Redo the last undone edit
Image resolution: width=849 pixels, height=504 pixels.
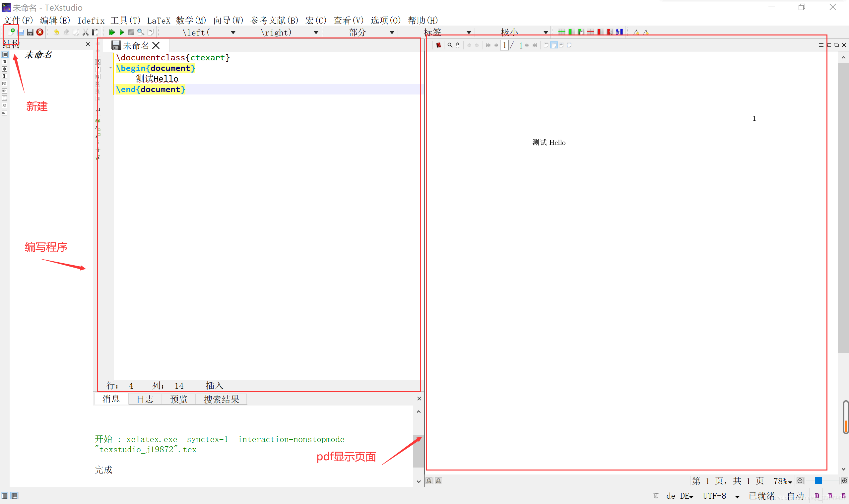(66, 32)
